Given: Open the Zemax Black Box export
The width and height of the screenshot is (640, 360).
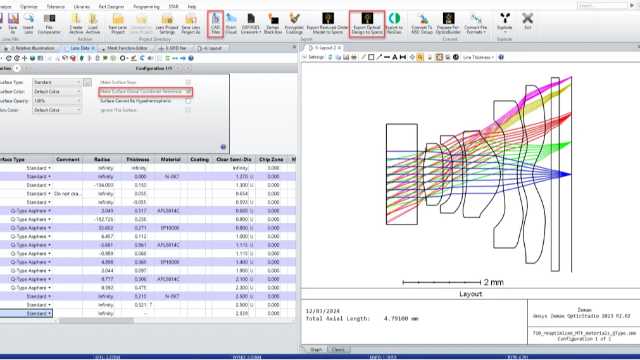Looking at the screenshot, I should click(x=273, y=23).
